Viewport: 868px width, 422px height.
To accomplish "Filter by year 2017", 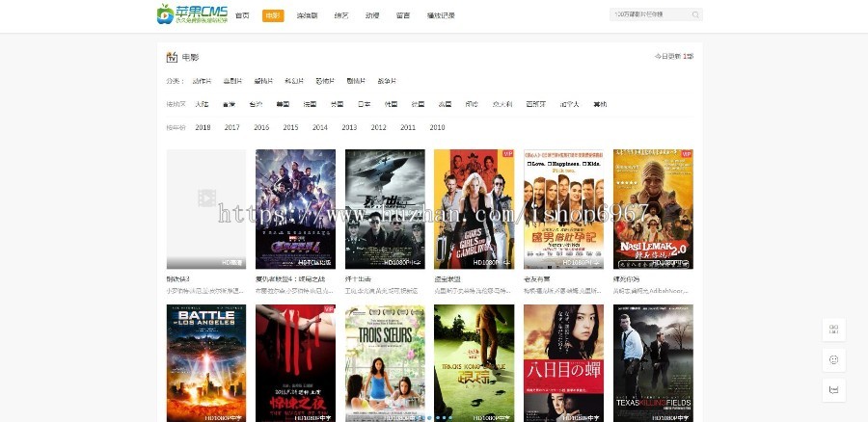I will (x=231, y=127).
